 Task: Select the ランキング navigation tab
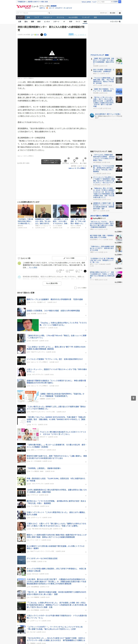(86, 17)
